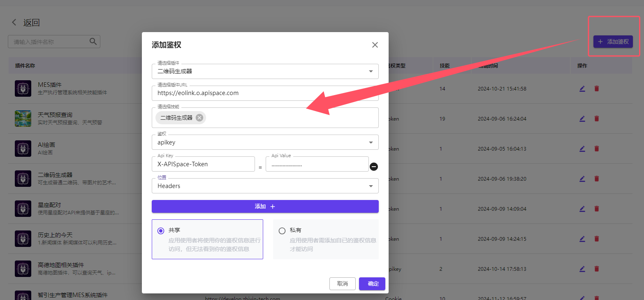Click the Api Key input field
This screenshot has height=300, width=644.
(203, 164)
